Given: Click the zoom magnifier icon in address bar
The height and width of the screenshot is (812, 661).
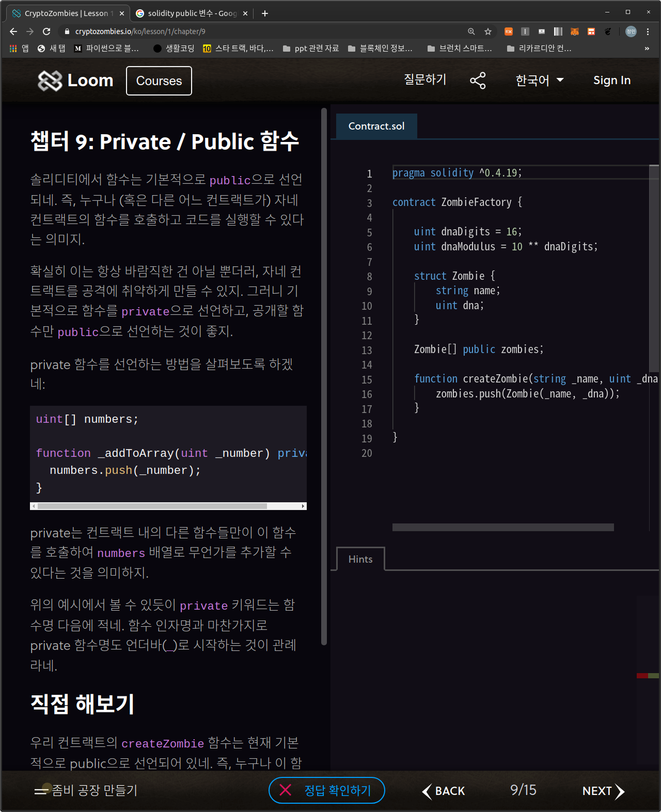Looking at the screenshot, I should 471,31.
